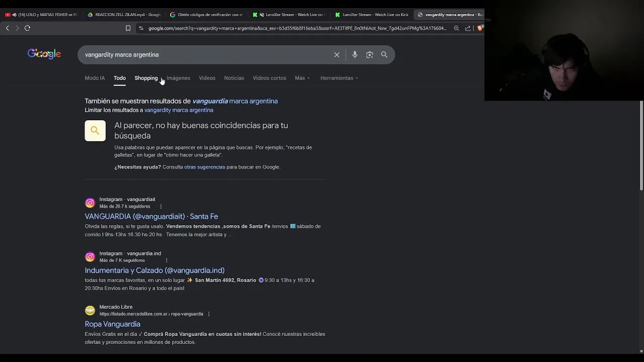Go back with the browser back arrow
This screenshot has height=362, width=644.
click(x=7, y=28)
